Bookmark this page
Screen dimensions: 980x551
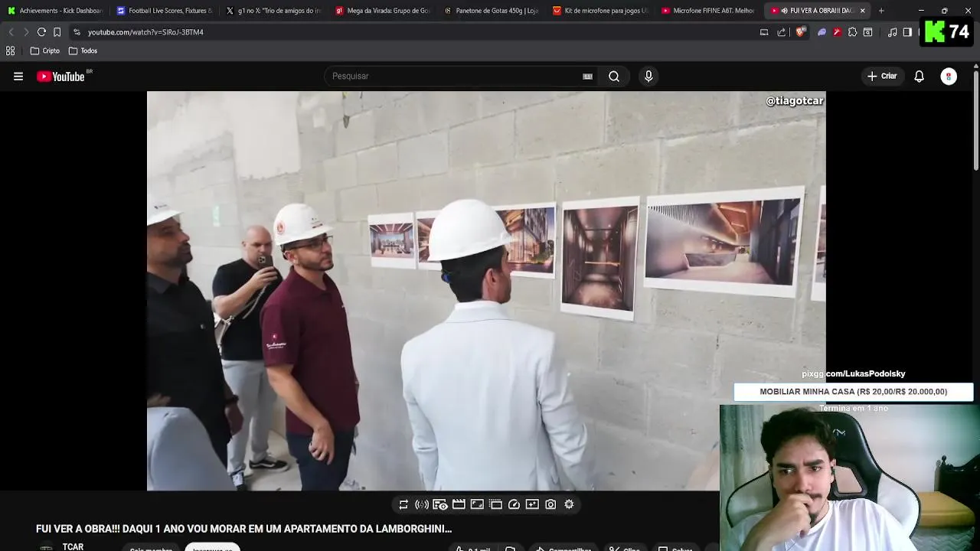(x=57, y=32)
